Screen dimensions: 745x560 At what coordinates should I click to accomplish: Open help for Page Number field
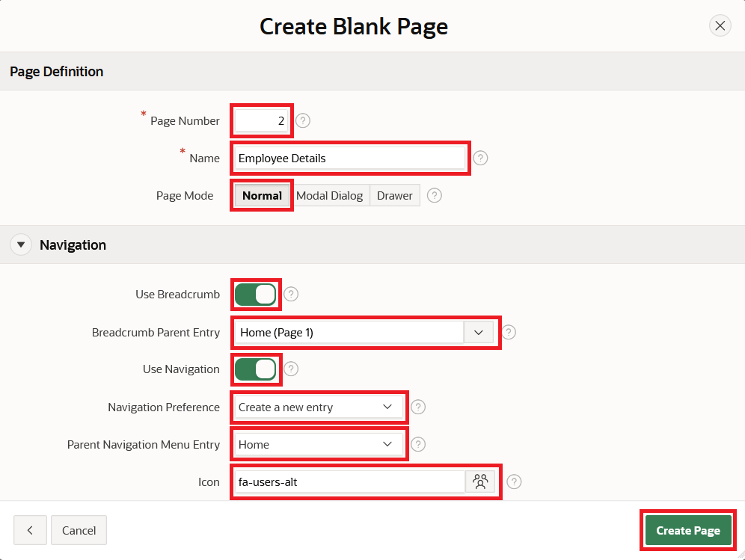coord(303,120)
